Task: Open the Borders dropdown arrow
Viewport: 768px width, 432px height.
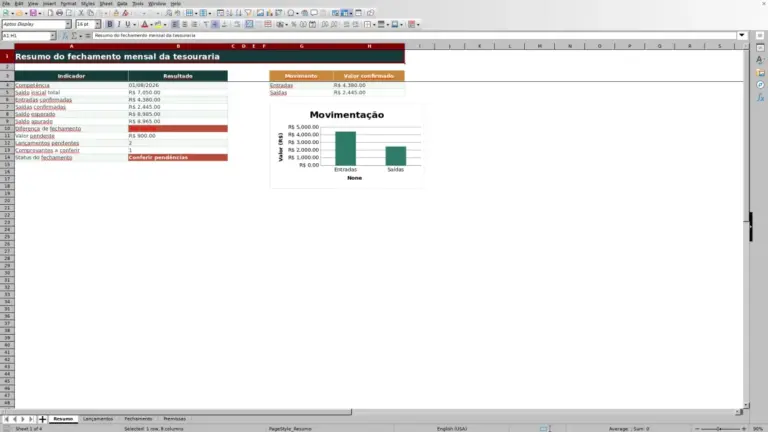Action: click(374, 24)
